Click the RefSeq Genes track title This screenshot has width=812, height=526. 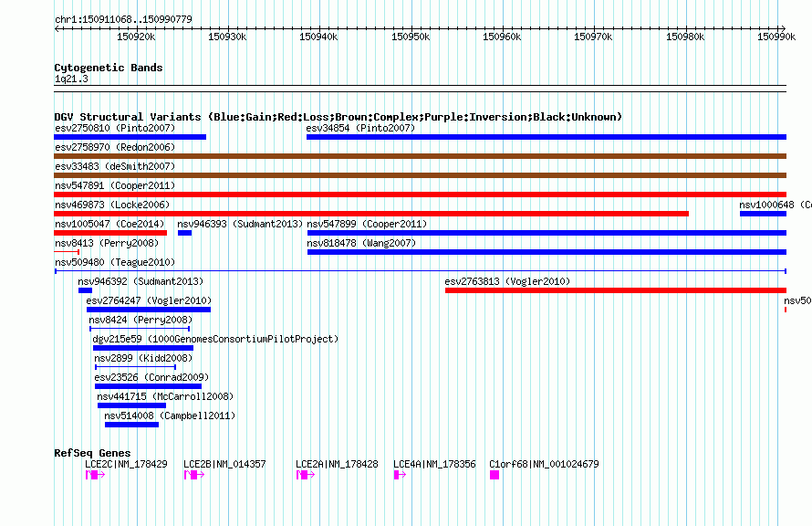(x=92, y=453)
